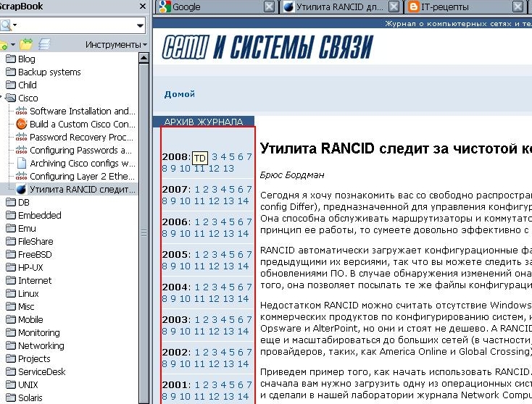Viewport: 532px width, 404px height.
Task: Open 2007 archive issue 1
Action: 197,189
